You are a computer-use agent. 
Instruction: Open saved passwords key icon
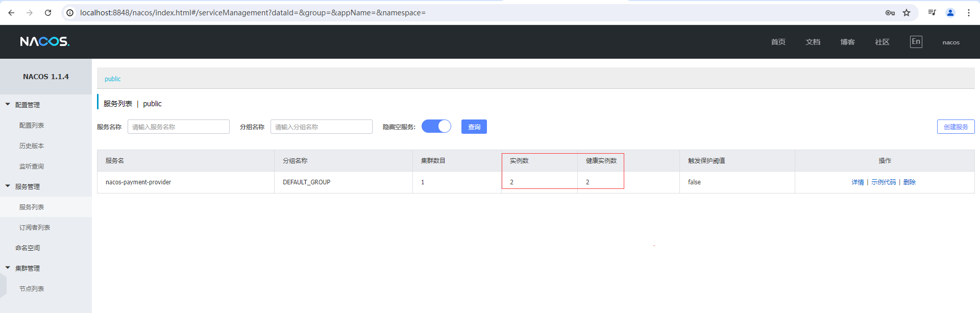pos(890,13)
